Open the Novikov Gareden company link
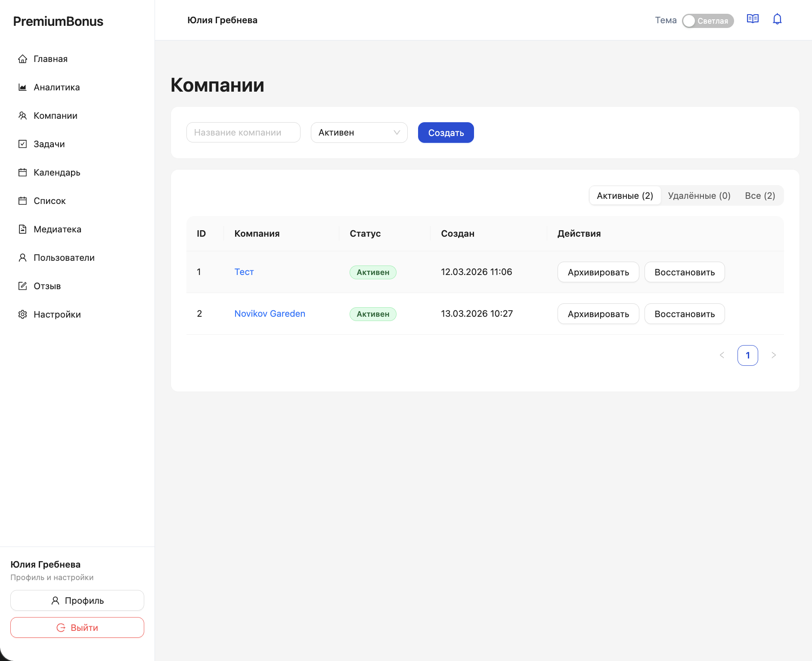The width and height of the screenshot is (812, 661). [x=270, y=314]
